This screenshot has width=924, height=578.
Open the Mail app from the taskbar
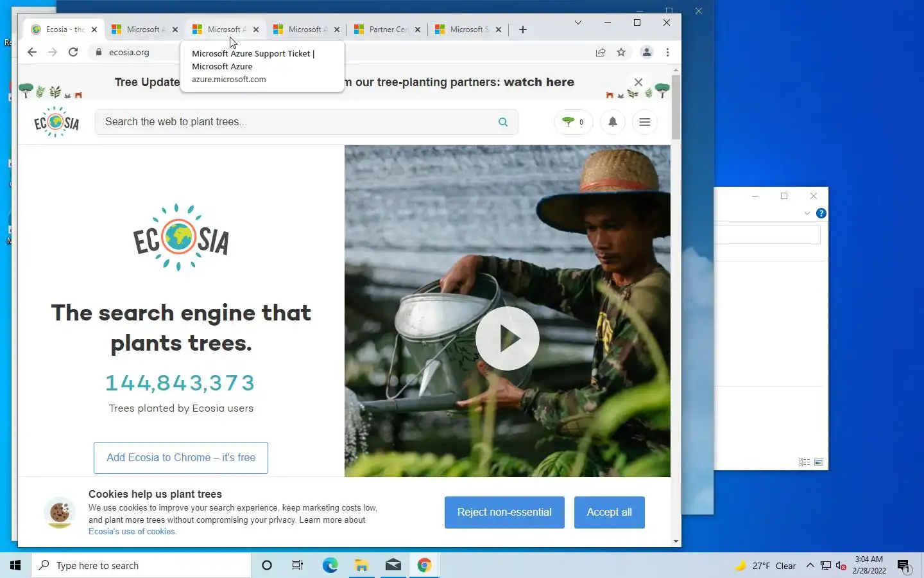393,565
